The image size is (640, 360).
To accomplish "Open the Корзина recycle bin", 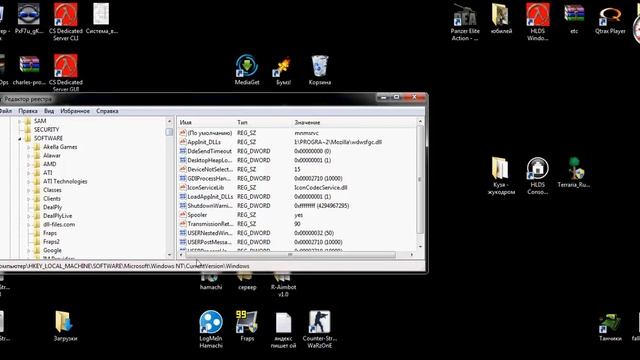I will click(x=320, y=70).
